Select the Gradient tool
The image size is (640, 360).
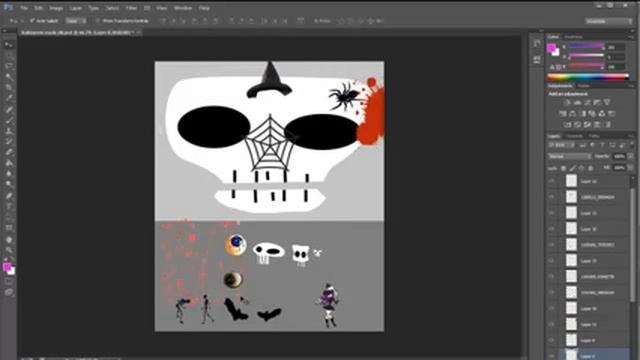click(x=9, y=163)
